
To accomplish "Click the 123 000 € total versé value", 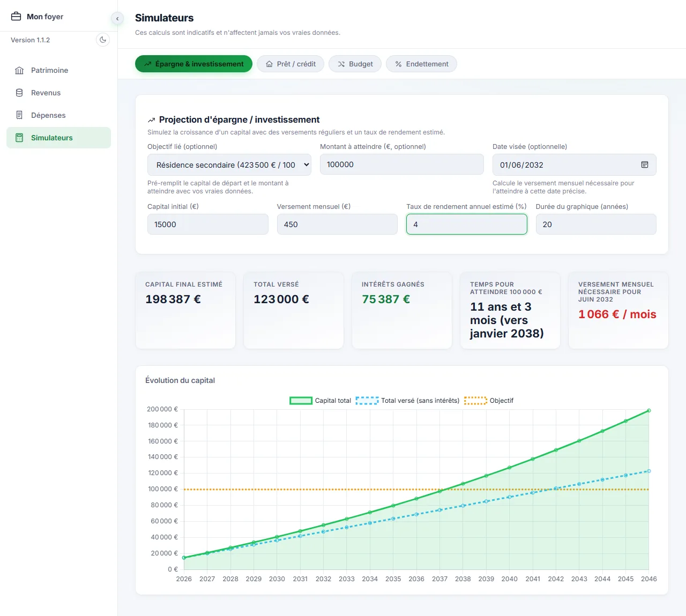I will click(281, 299).
